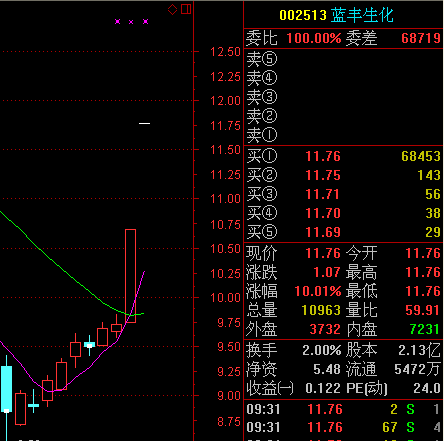444x441 pixels.
Task: Select the 买⑤ bid price 11.69
Action: [323, 232]
